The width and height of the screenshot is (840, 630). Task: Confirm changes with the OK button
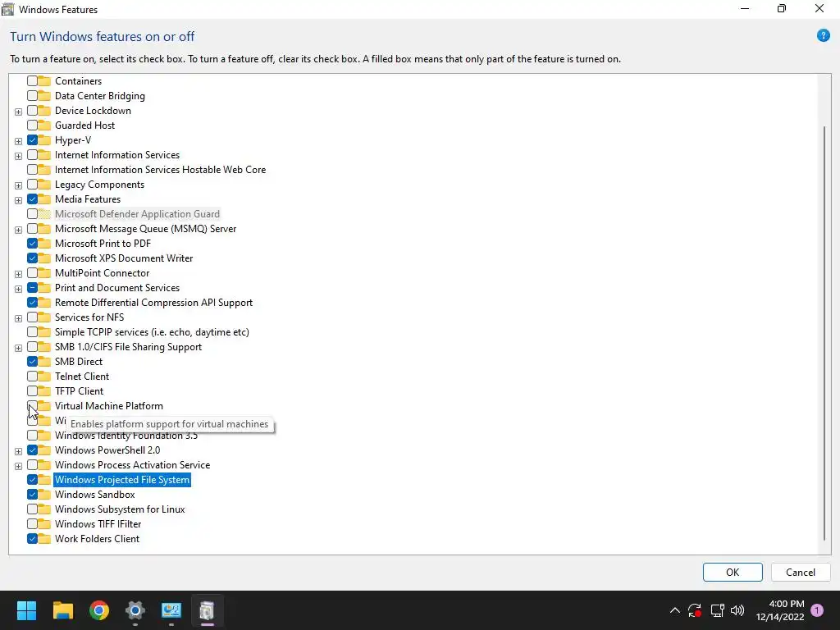click(733, 572)
